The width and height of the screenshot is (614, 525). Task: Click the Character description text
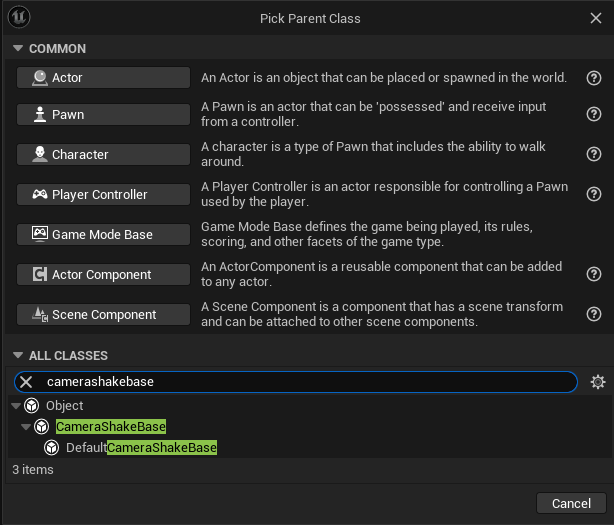(373, 154)
